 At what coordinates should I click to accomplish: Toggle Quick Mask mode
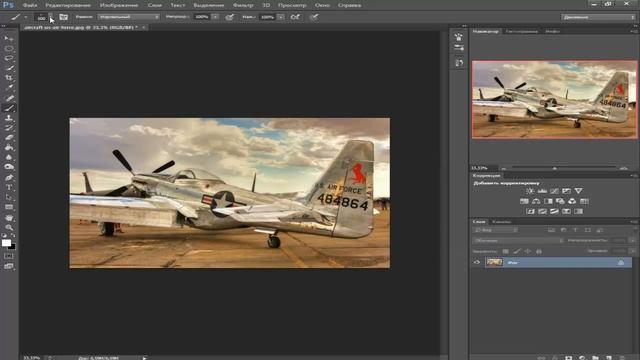(x=9, y=256)
